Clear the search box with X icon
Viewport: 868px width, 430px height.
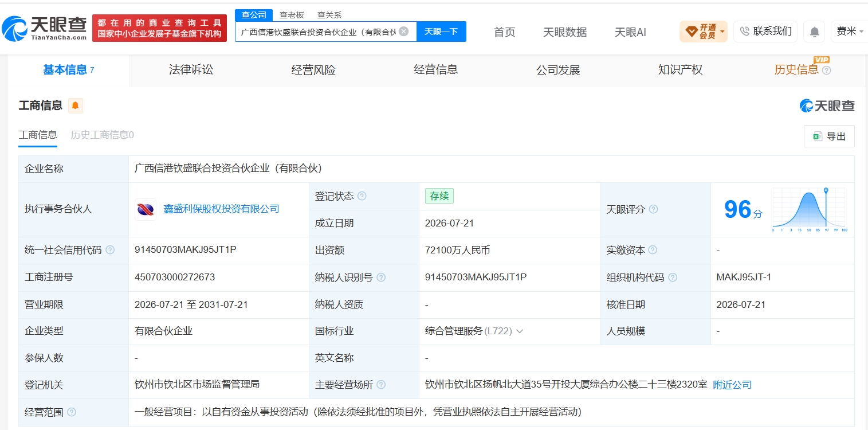tap(403, 32)
